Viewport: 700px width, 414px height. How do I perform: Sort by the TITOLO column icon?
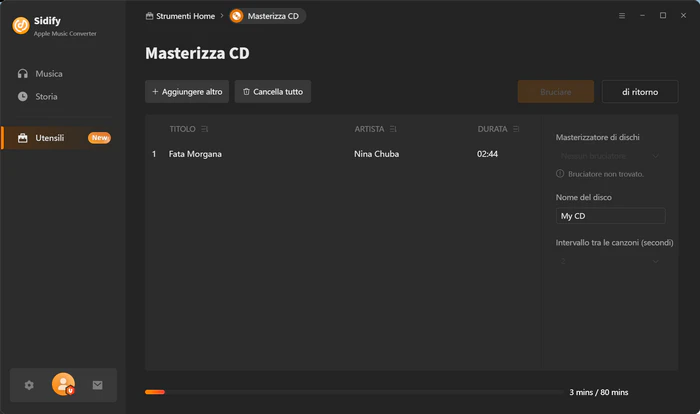(x=204, y=129)
